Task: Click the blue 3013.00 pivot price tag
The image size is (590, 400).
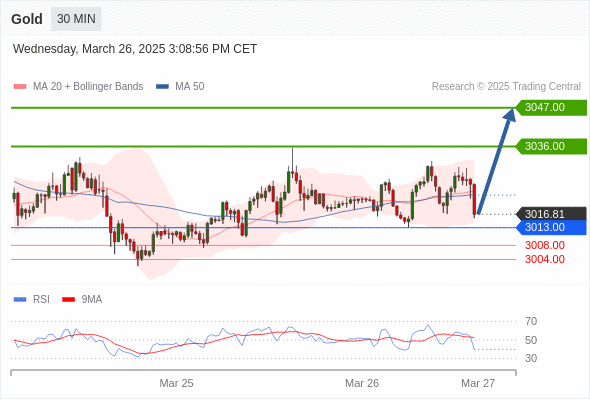Action: [x=551, y=227]
